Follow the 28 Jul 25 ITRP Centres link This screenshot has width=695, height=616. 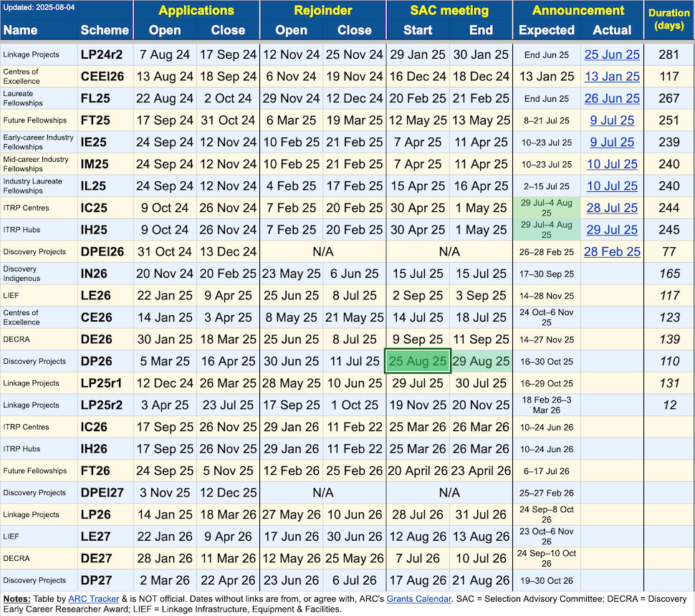(612, 208)
